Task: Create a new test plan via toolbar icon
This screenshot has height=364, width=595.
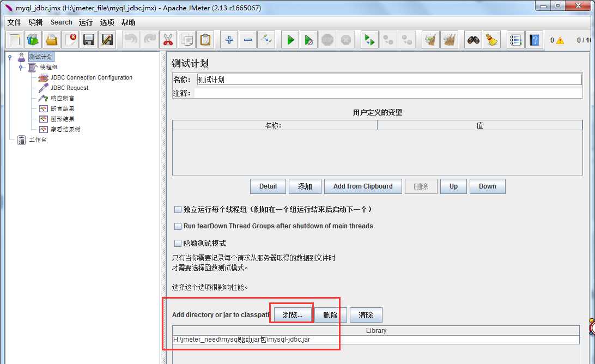Action: click(14, 39)
